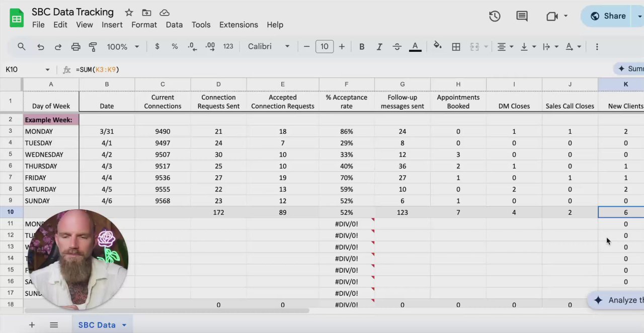644x333 pixels.
Task: Start a video call from the camera icon
Action: (x=552, y=16)
